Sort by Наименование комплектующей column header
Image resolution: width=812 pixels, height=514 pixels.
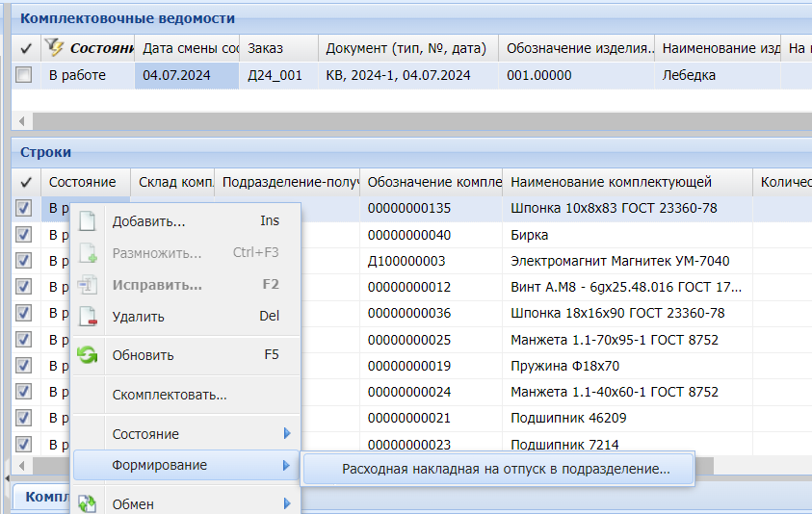(x=611, y=182)
